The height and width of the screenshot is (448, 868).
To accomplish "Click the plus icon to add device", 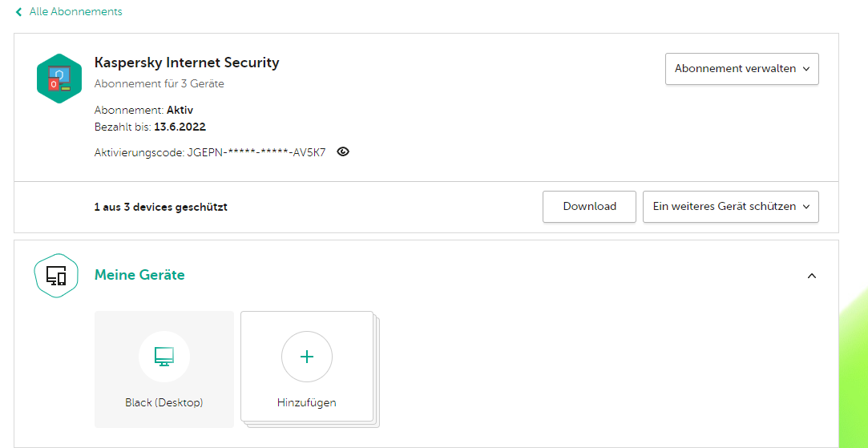I will coord(306,357).
